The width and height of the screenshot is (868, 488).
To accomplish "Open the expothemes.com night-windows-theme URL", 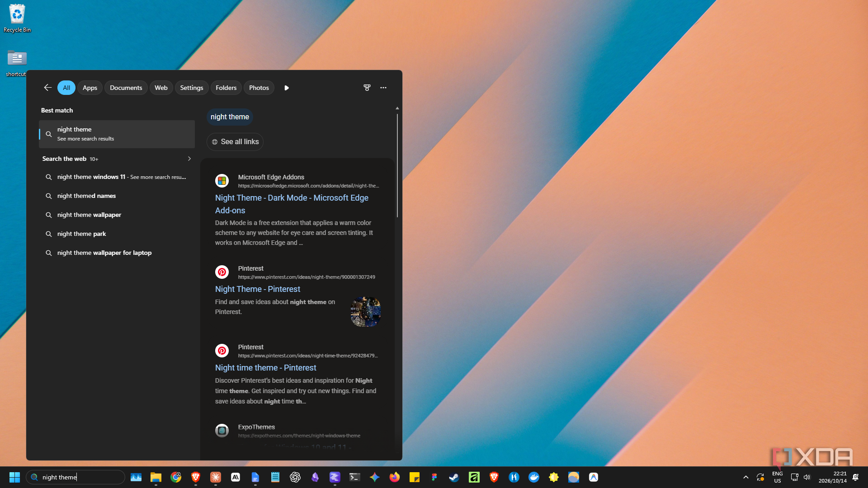I will [299, 436].
